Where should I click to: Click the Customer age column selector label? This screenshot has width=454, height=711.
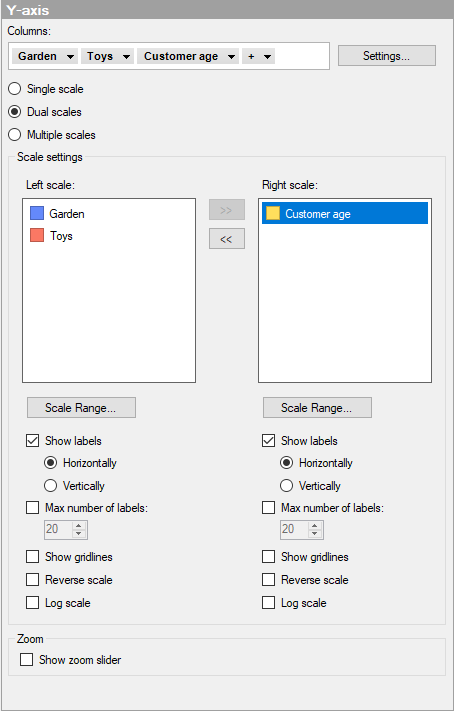[181, 56]
